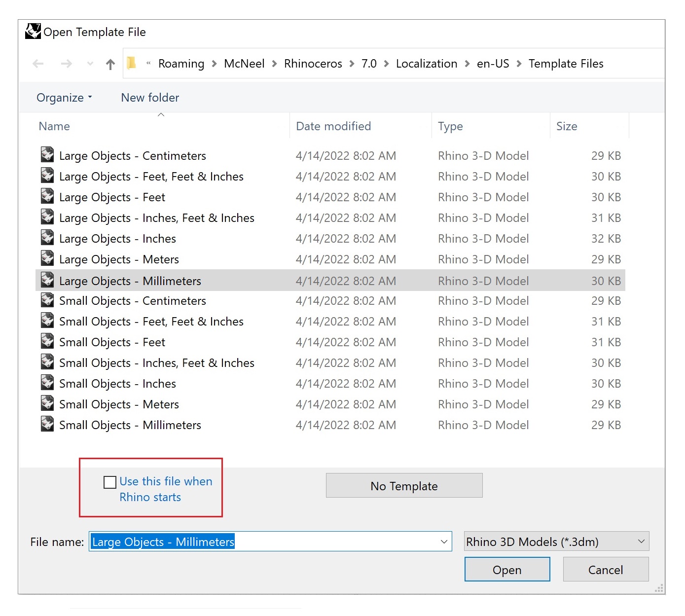Click the dialog resize grip corner

click(x=659, y=588)
